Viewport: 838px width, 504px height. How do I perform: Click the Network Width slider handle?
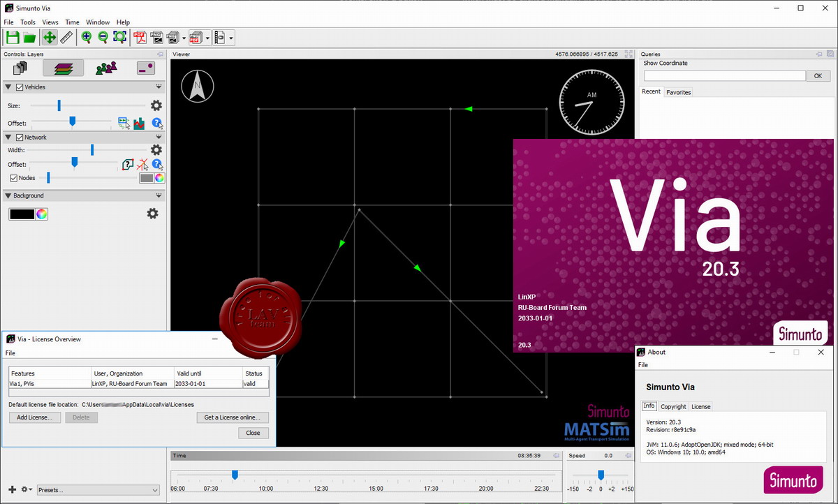(x=92, y=150)
